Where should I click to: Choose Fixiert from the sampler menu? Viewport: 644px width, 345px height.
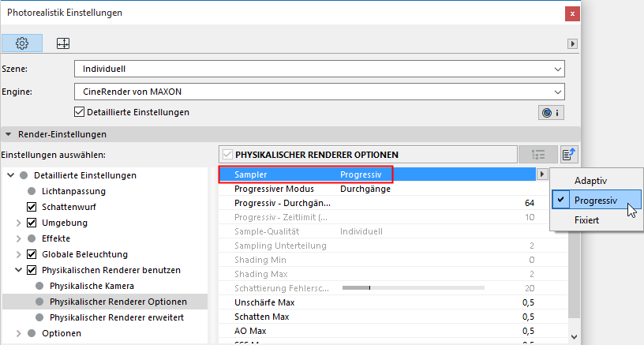point(596,219)
